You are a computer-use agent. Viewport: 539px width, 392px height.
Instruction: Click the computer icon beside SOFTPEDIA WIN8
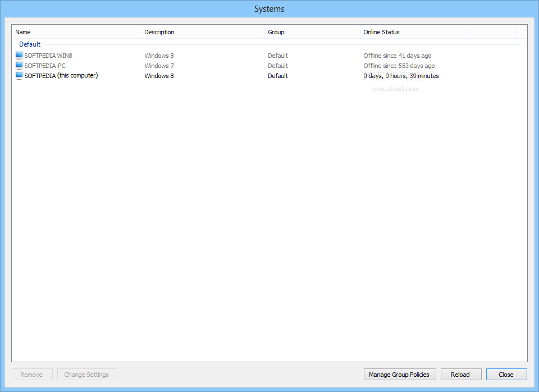(x=19, y=56)
